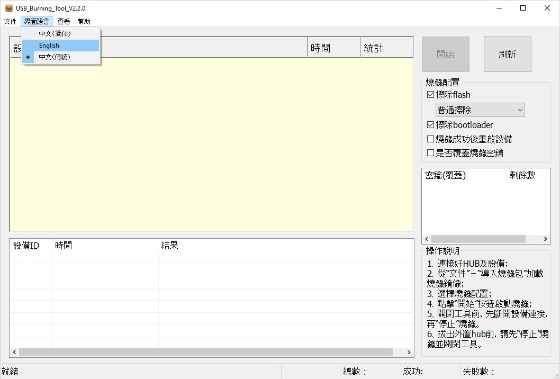This screenshot has width=560, height=379.
Task: Click the 刷新 (Refresh) button
Action: click(x=508, y=54)
